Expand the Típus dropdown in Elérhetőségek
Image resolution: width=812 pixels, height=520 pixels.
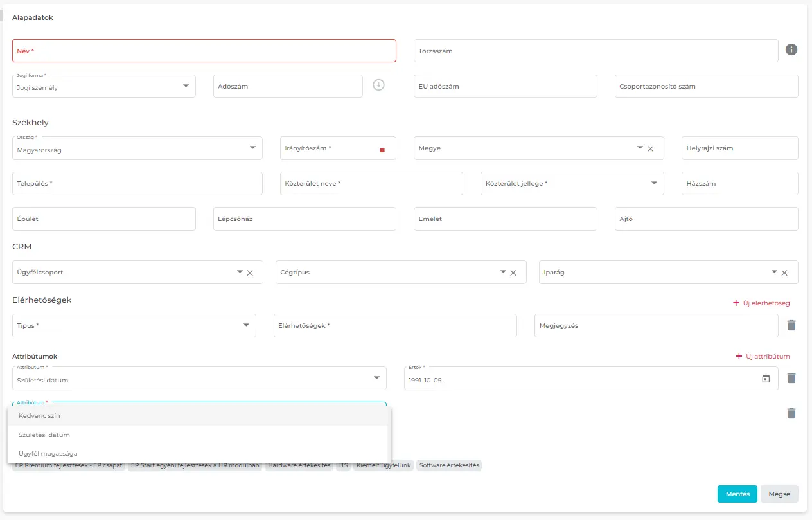pos(246,325)
